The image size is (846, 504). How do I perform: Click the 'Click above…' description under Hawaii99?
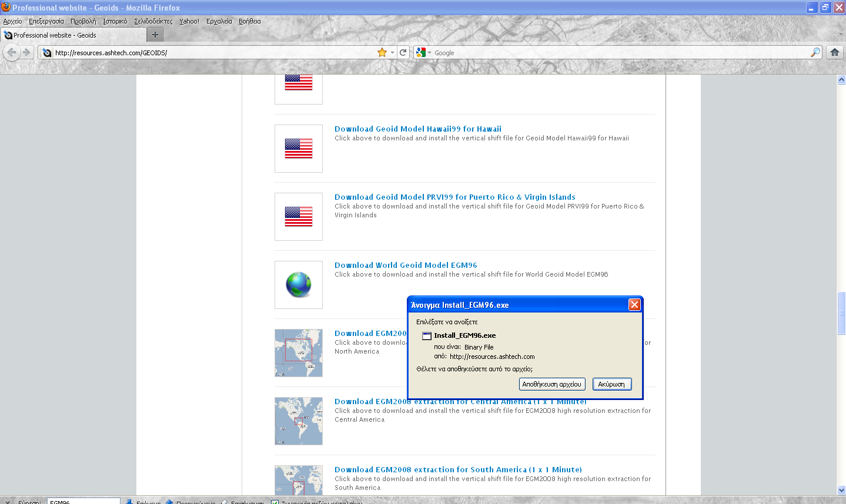click(x=481, y=138)
